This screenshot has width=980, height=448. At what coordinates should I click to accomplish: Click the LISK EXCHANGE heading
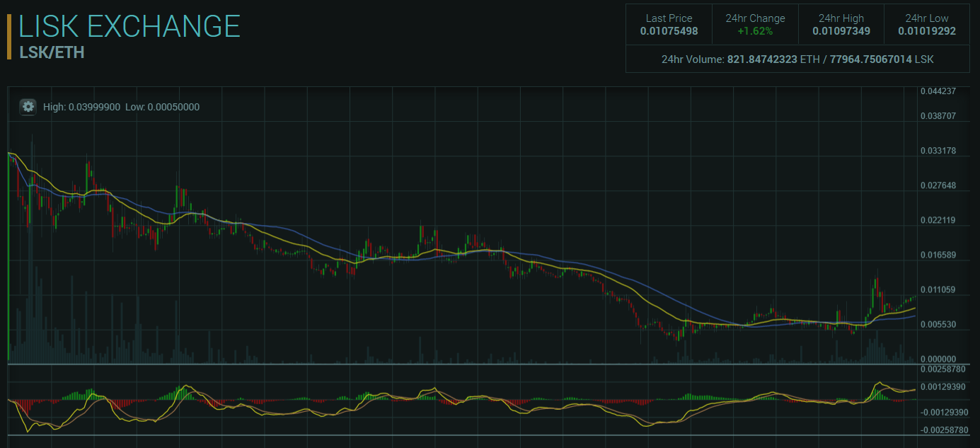(x=129, y=26)
